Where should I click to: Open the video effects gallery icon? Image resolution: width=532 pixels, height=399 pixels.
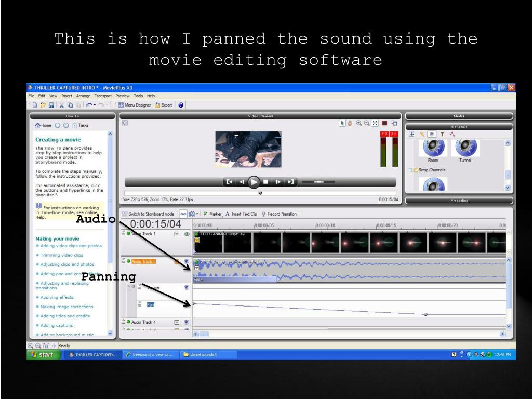pyautogui.click(x=422, y=135)
